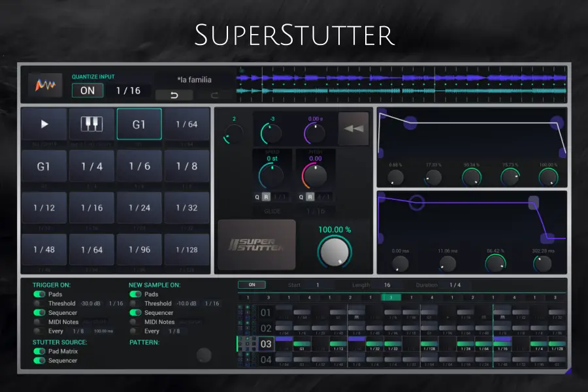Open the sequencer Duration 1/4 selector
Screen dimensions: 588x392
click(x=455, y=285)
